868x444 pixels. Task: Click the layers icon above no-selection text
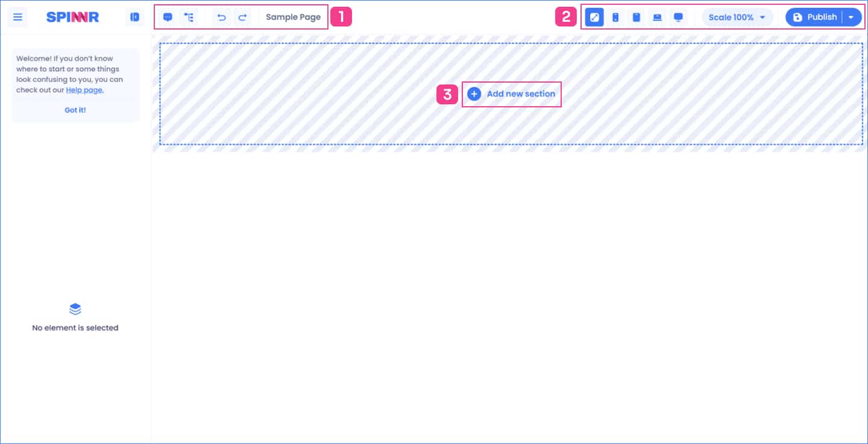click(75, 309)
